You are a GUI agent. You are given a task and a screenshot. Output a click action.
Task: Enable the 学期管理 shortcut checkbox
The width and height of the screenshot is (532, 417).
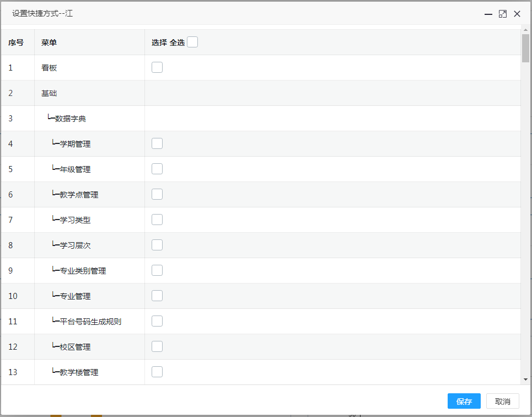[157, 143]
